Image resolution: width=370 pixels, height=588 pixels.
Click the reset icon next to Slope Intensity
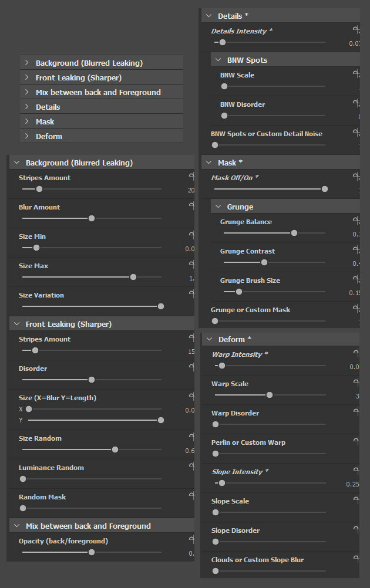pyautogui.click(x=356, y=471)
